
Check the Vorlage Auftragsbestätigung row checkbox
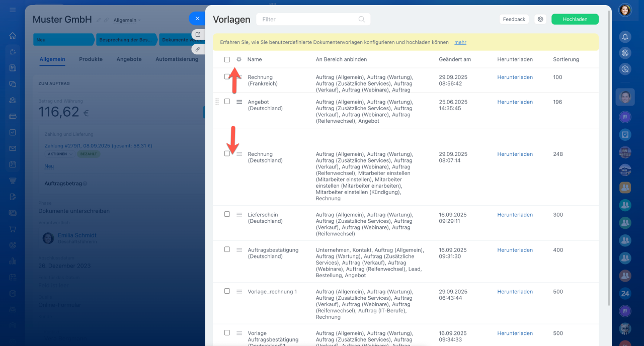227,332
